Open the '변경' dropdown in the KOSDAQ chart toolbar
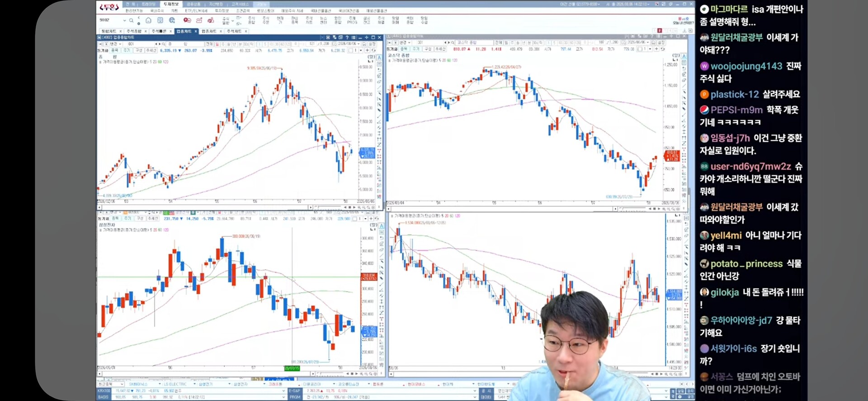 (405, 43)
